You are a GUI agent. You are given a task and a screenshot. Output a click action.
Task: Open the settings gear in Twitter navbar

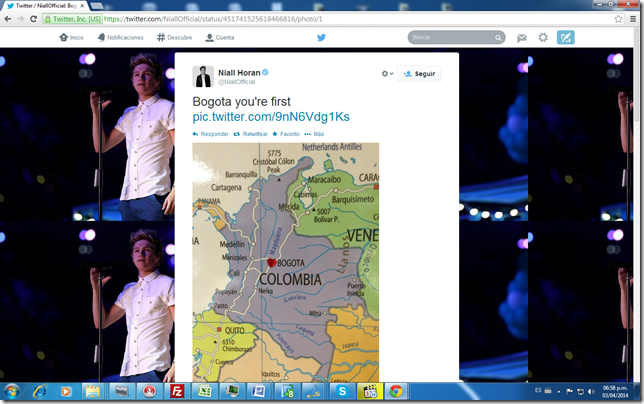click(x=543, y=38)
